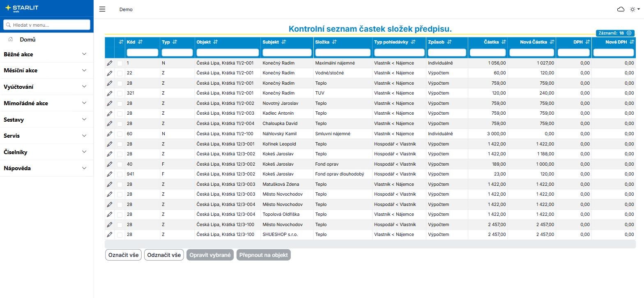Sort by Kód column sort icon
Image resolution: width=644 pixels, height=298 pixels.
click(x=140, y=42)
